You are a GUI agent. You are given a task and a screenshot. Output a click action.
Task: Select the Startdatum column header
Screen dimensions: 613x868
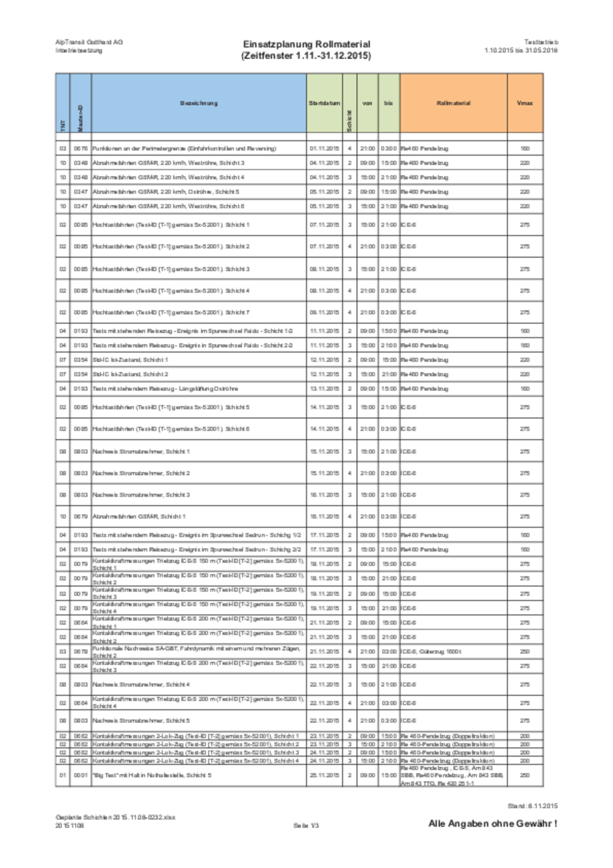point(324,103)
